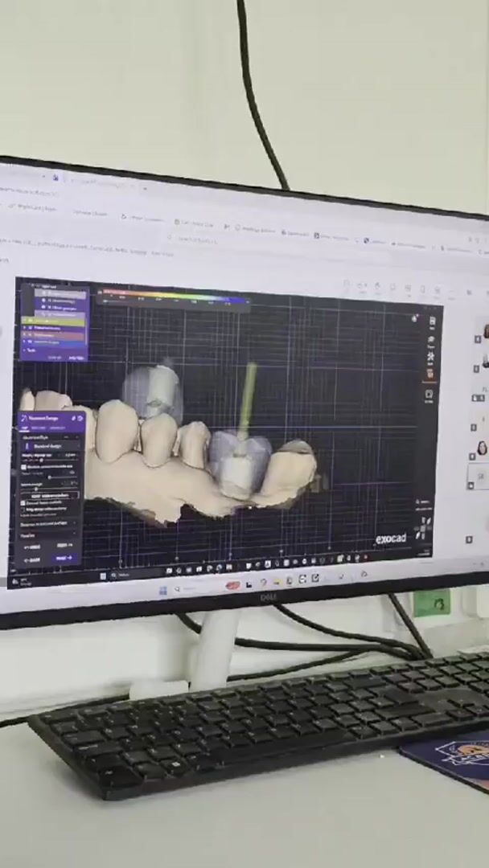Click the icon beside the colour scale bar
This screenshot has height=868, width=489.
(x=99, y=292)
